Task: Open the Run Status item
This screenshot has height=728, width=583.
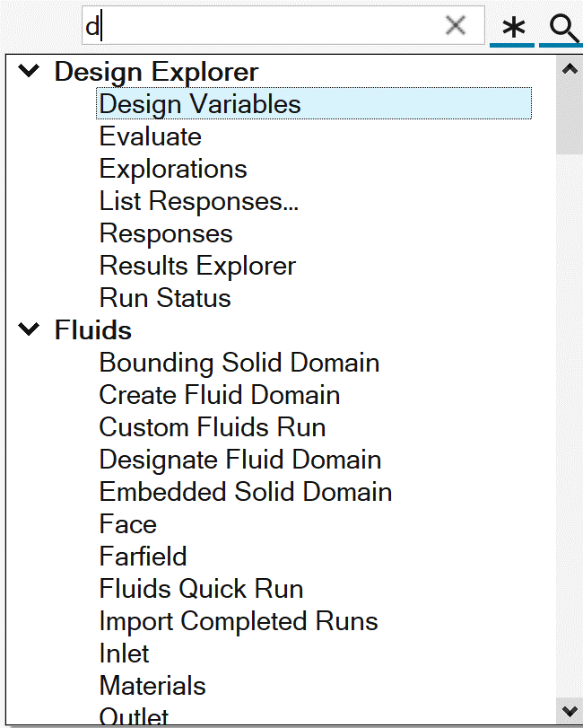Action: pos(165,298)
